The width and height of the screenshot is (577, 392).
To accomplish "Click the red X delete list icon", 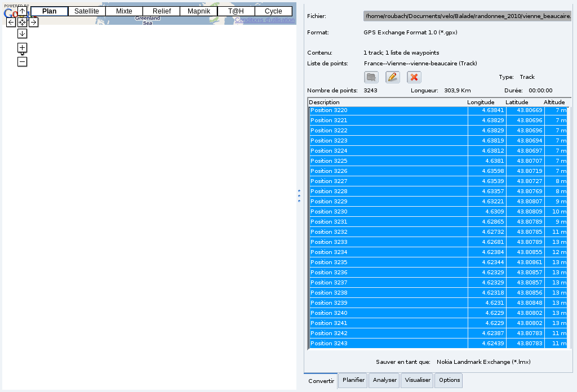I will (x=414, y=77).
